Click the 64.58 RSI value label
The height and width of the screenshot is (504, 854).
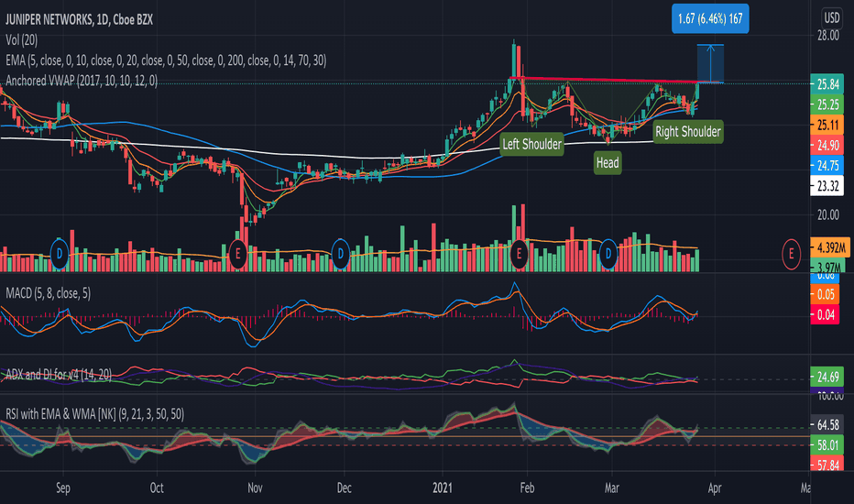(x=827, y=424)
